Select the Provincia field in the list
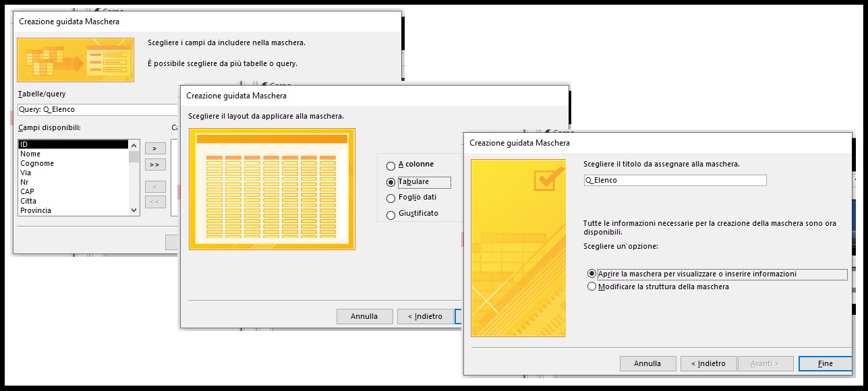868x391 pixels. [x=73, y=210]
